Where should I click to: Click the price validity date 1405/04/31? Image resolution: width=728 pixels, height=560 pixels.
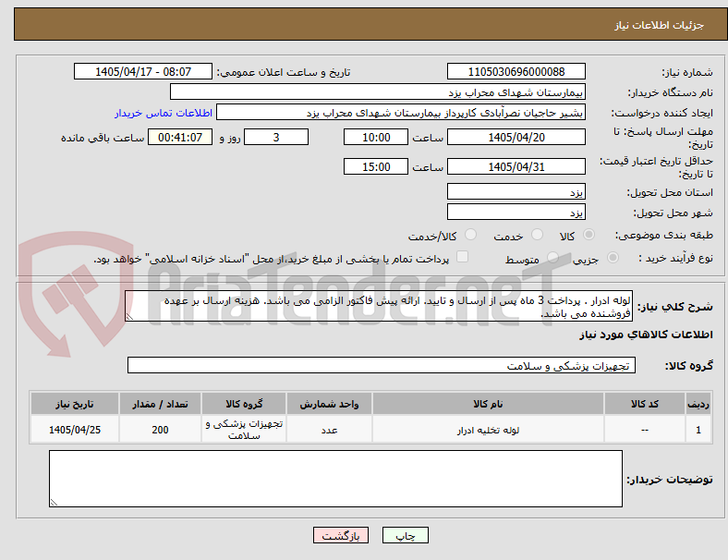click(516, 166)
